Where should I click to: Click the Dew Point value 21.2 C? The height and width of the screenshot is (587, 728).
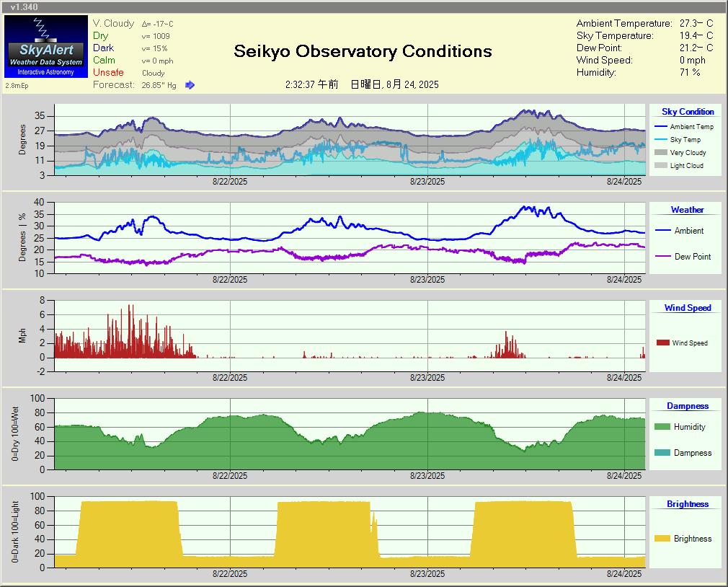(696, 48)
